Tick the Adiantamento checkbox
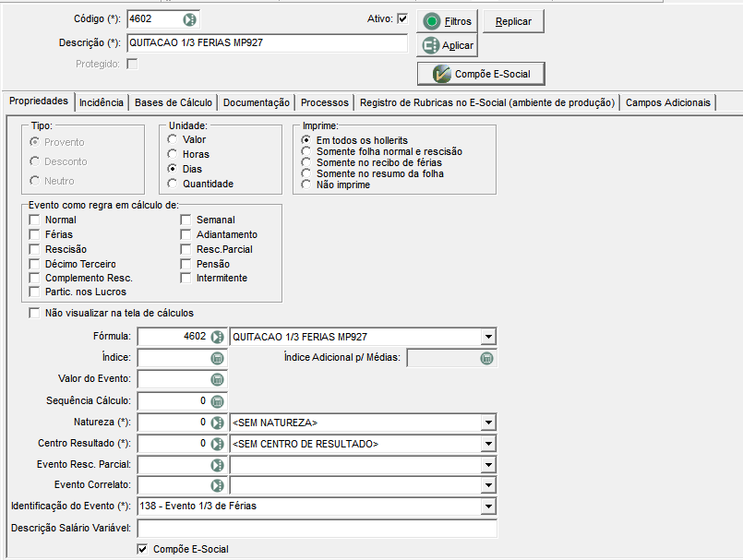Screen dimensions: 743x560 point(186,234)
